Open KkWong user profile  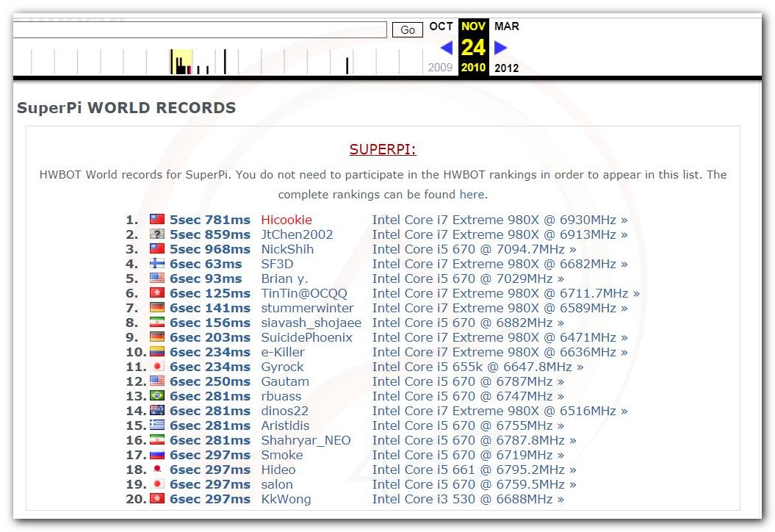coord(286,500)
